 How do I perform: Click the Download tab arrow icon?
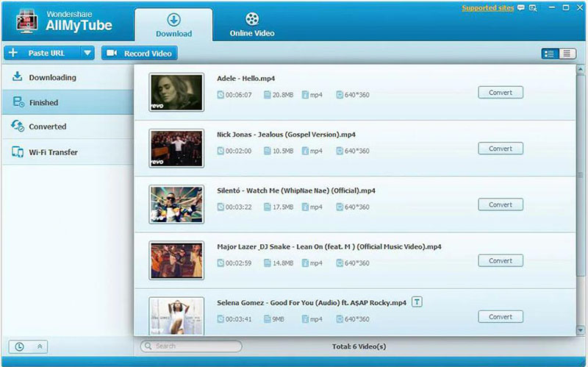[173, 20]
